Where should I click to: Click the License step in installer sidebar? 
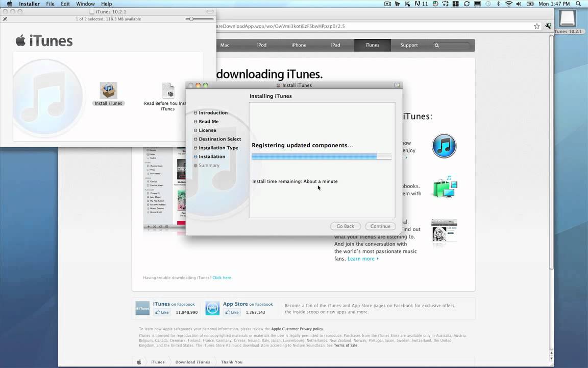(x=207, y=130)
